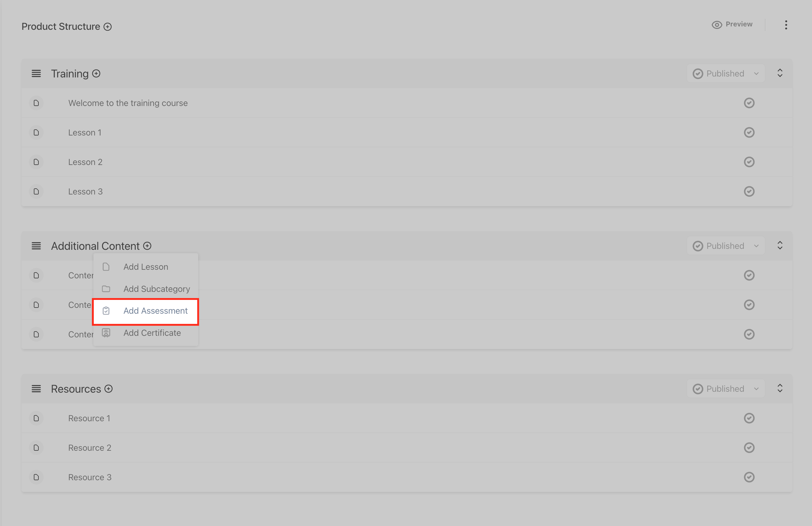Open Lesson 3 item
Image resolution: width=812 pixels, height=526 pixels.
pyautogui.click(x=85, y=192)
